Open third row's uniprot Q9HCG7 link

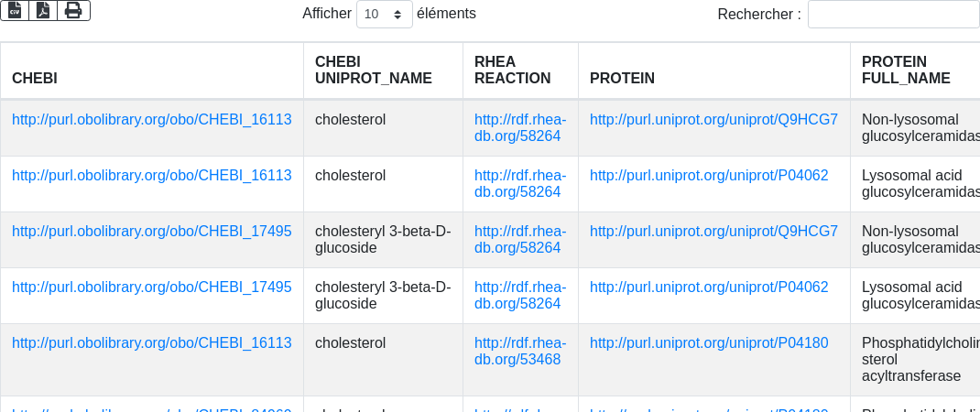pos(713,231)
